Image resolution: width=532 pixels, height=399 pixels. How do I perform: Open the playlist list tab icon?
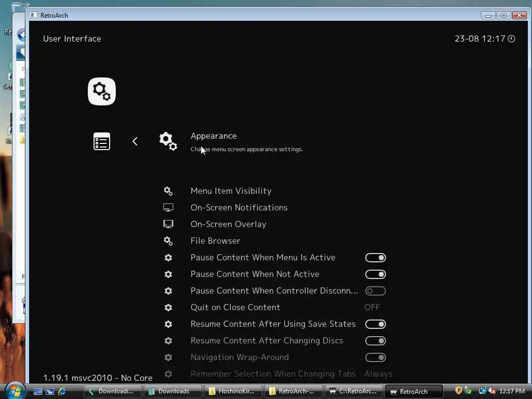[x=102, y=141]
